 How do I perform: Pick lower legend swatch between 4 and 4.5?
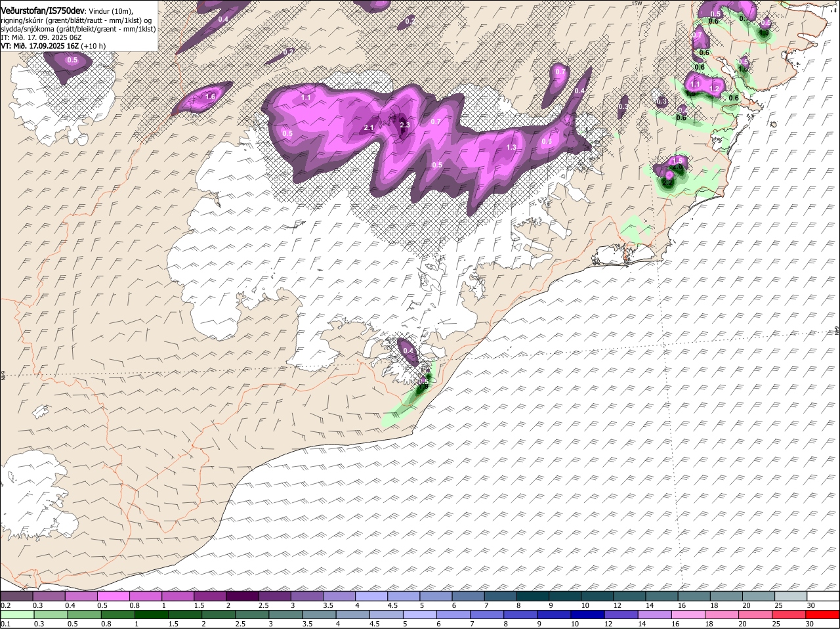(354, 615)
